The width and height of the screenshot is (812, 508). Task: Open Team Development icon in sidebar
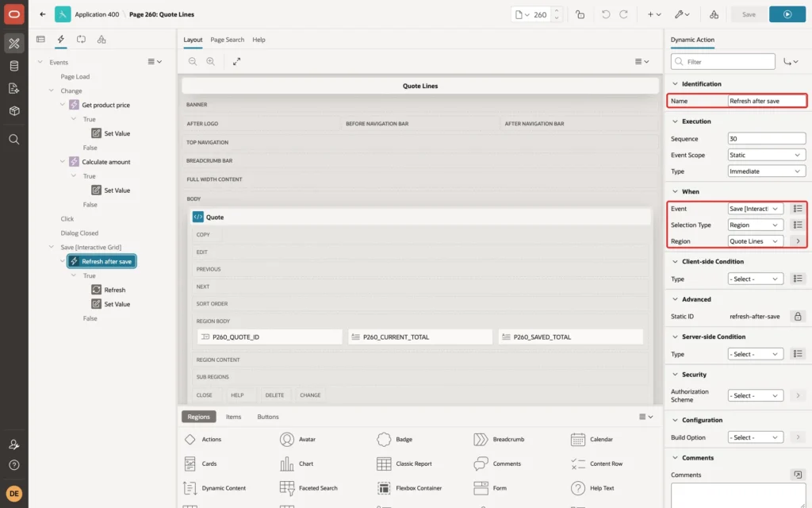pyautogui.click(x=14, y=88)
